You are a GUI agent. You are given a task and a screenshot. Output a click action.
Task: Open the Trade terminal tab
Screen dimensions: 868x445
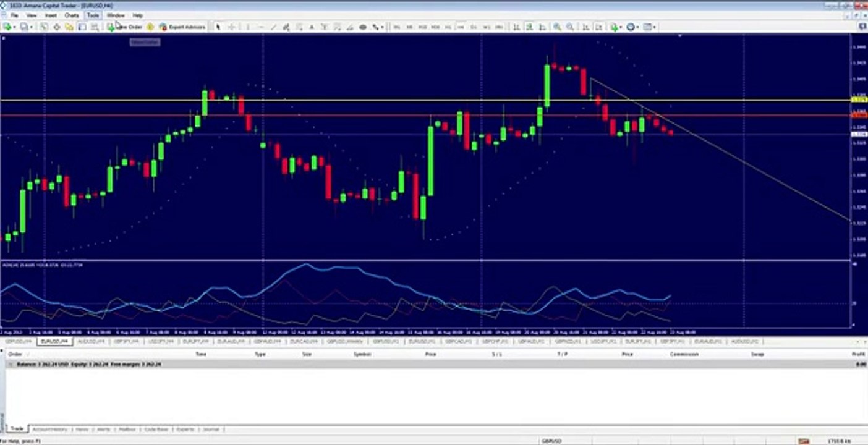click(x=17, y=429)
